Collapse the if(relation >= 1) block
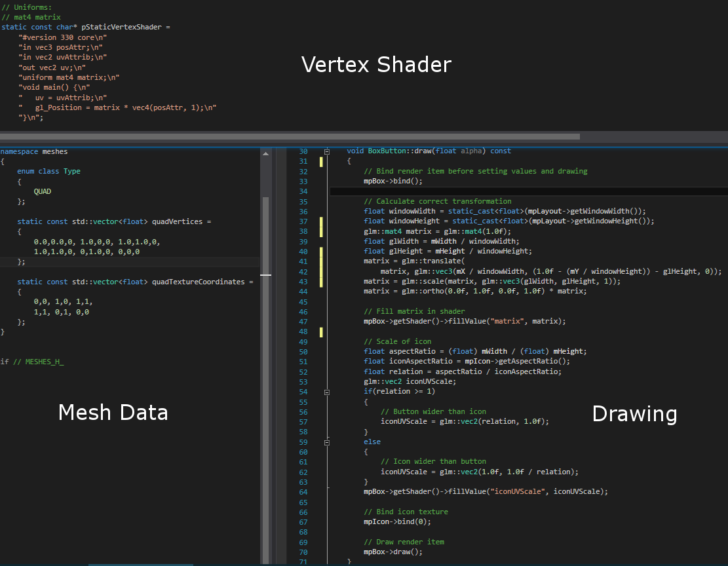Viewport: 728px width, 566px height. tap(326, 392)
